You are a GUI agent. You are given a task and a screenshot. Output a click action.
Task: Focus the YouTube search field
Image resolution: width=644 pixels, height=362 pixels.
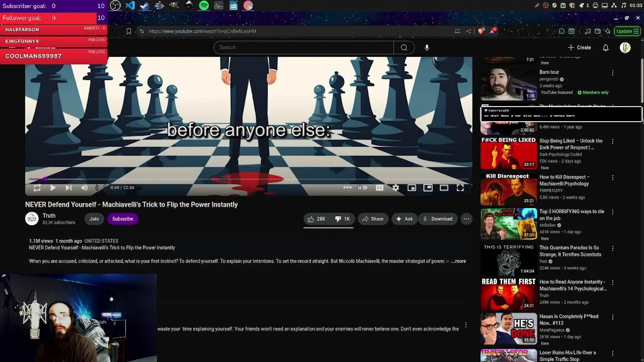coord(304,47)
